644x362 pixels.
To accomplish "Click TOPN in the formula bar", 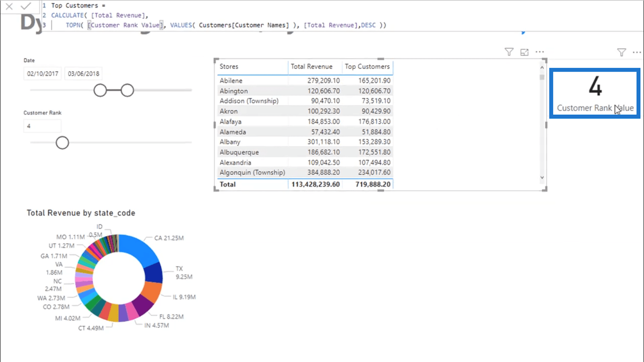I will 74,25.
